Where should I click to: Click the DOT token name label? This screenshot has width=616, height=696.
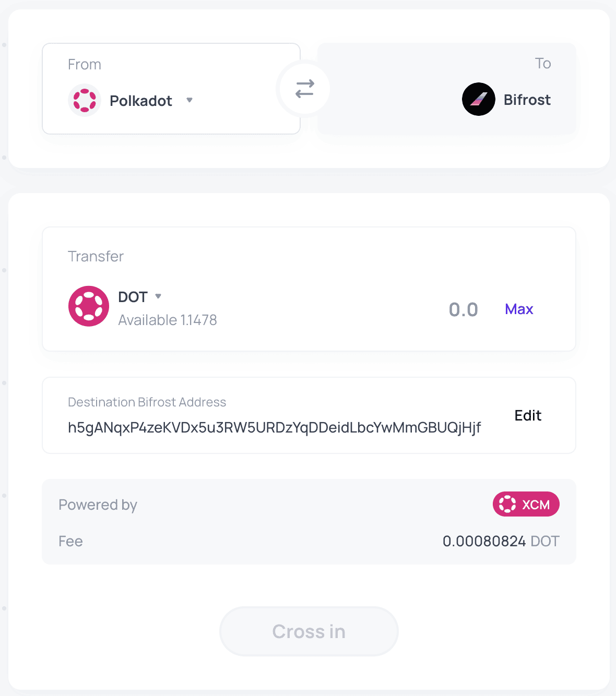[133, 297]
